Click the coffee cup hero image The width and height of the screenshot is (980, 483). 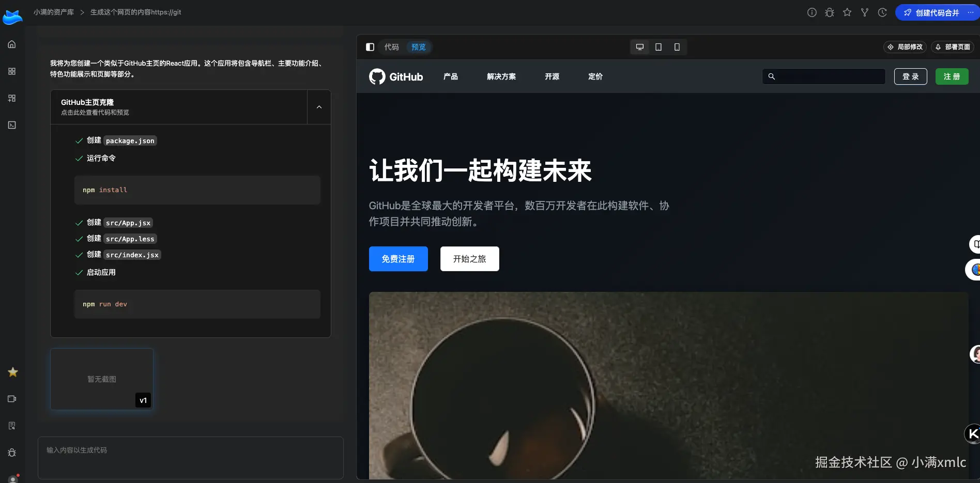(x=669, y=385)
